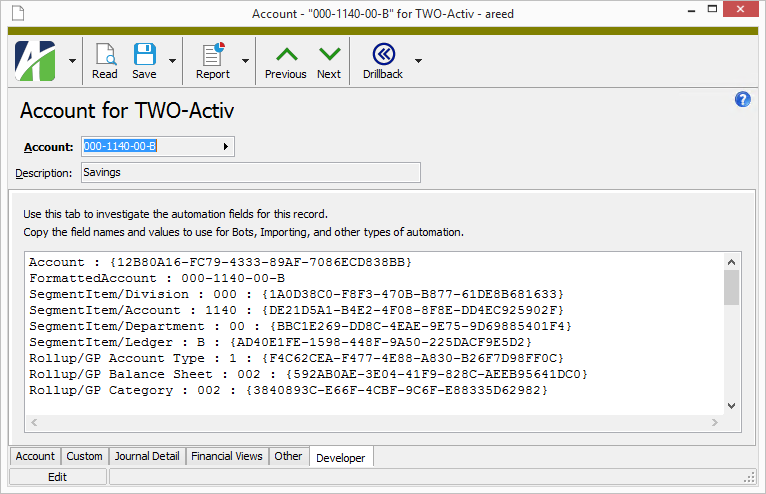Click the SegmentItem/Account 1140 line

coord(297,311)
